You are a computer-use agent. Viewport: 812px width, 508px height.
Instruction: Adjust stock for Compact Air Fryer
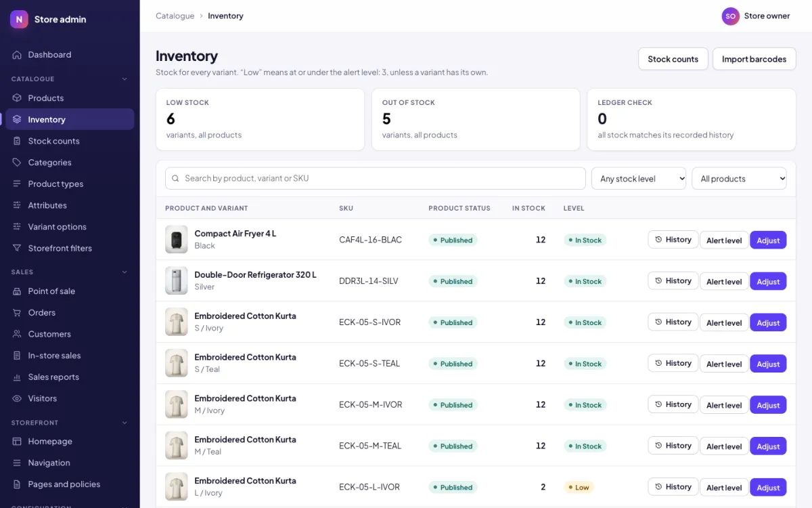click(768, 240)
